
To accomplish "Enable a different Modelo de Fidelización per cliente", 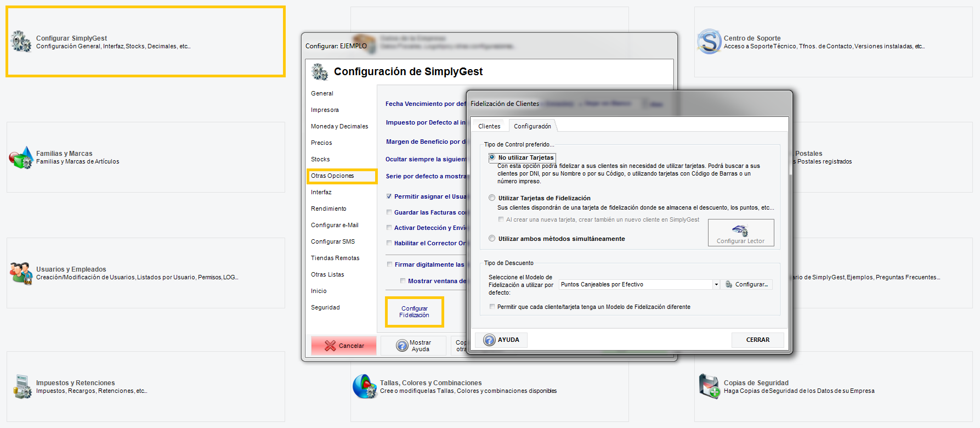I will 492,307.
